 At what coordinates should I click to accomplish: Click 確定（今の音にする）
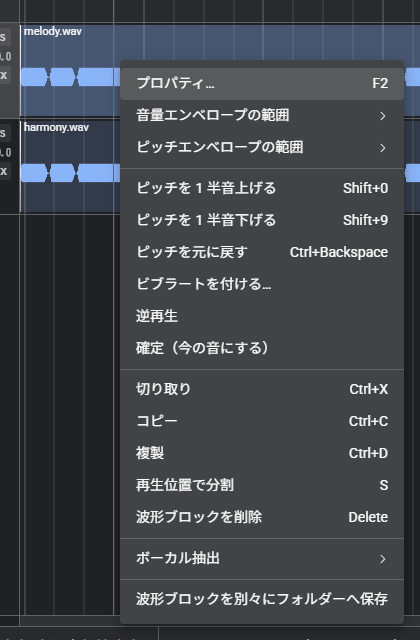tap(262, 348)
